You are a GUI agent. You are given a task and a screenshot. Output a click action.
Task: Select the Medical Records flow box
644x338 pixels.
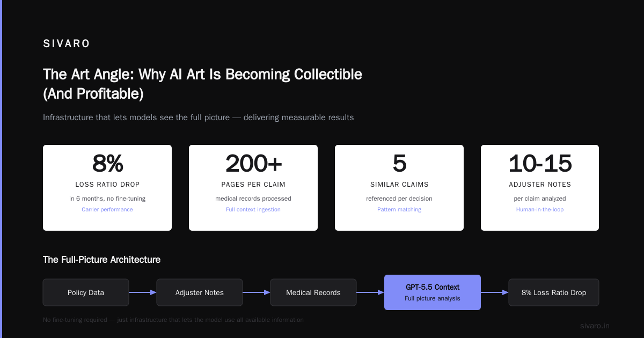click(313, 292)
